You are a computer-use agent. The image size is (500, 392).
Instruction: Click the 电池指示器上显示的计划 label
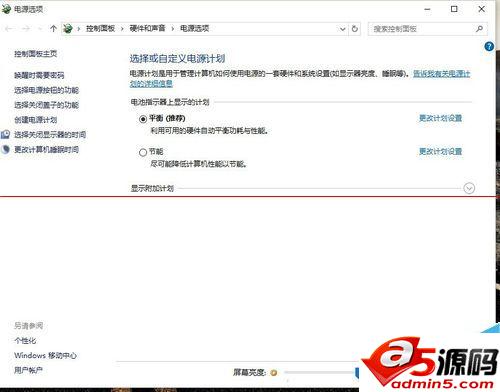pyautogui.click(x=170, y=102)
